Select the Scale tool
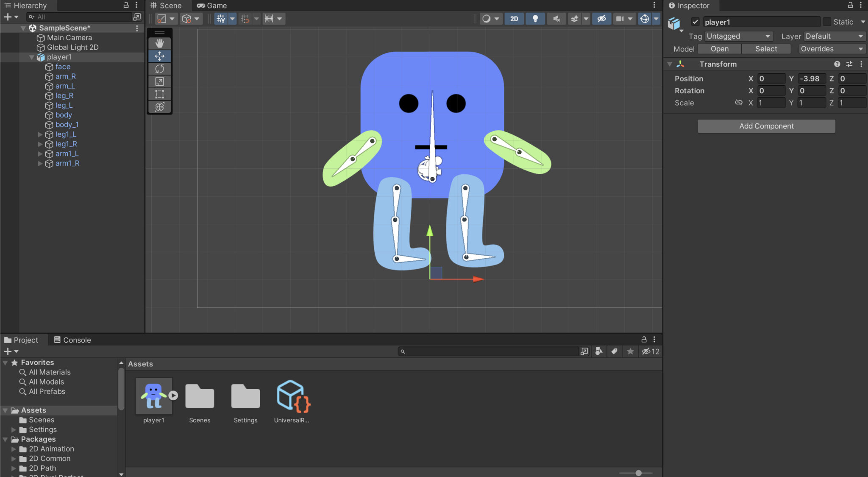 (x=159, y=81)
